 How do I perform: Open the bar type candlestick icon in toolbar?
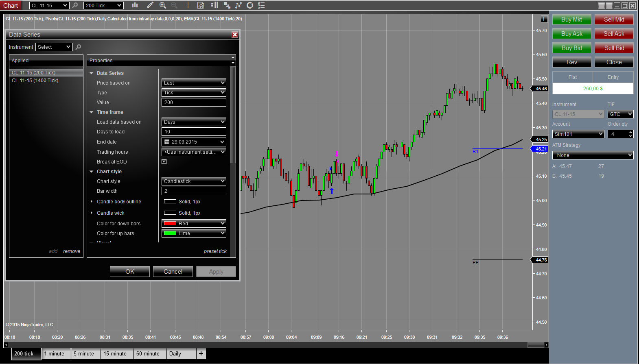[135, 5]
